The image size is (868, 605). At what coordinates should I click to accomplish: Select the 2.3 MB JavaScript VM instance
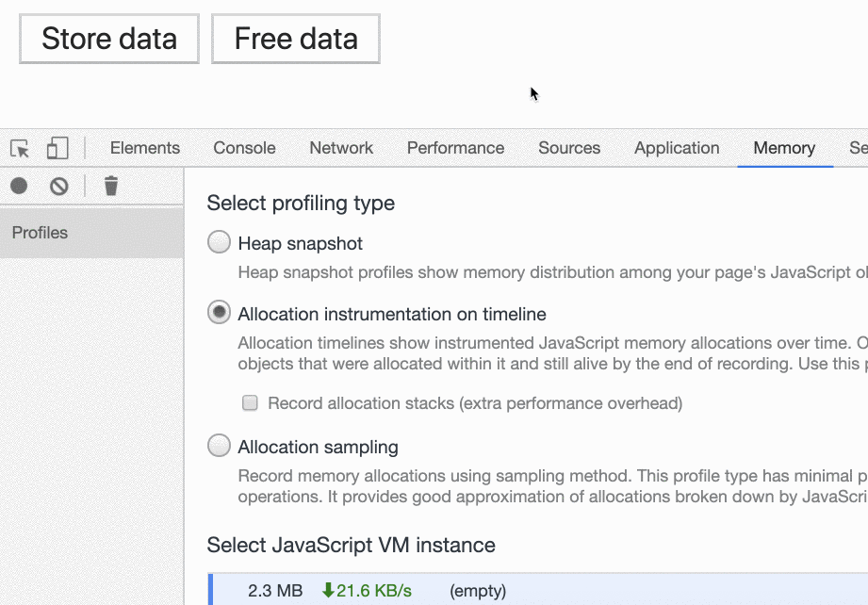tap(273, 591)
